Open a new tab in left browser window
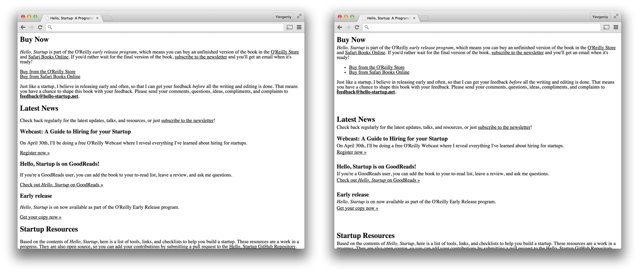Screen dimensions: 644x273 (x=108, y=18)
